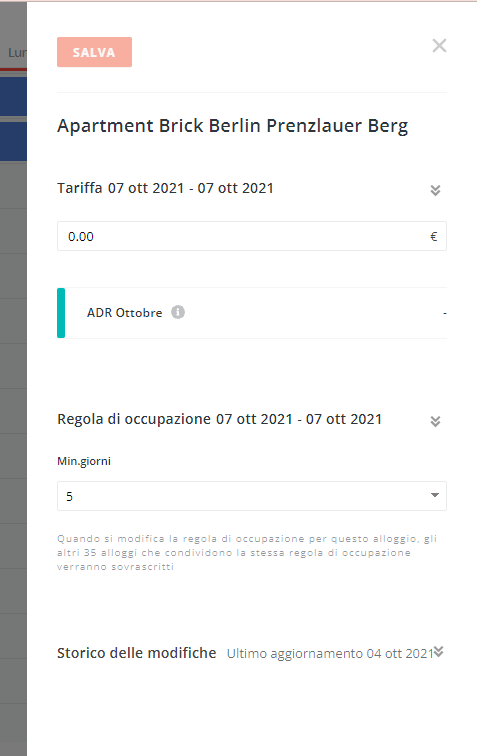Open the ADR Ottobre info icon

click(178, 312)
